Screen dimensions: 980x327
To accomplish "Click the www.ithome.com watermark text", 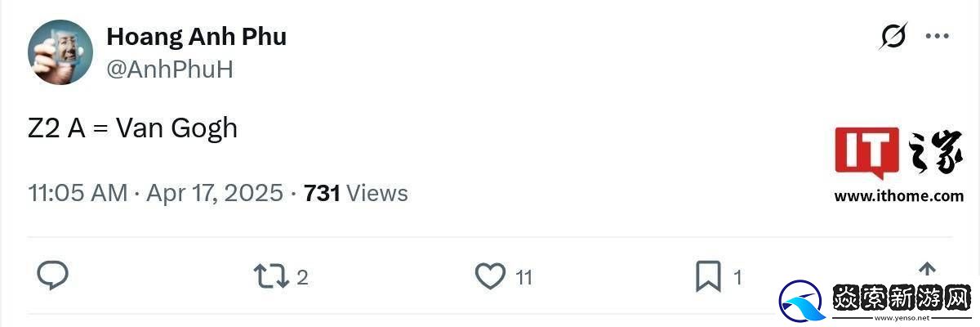I will tap(898, 196).
